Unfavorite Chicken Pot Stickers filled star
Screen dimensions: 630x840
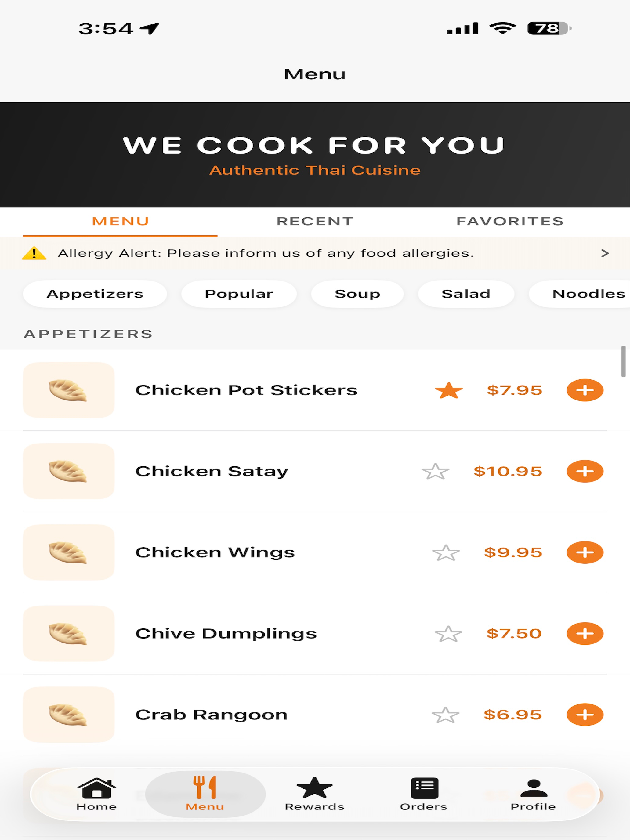(448, 390)
